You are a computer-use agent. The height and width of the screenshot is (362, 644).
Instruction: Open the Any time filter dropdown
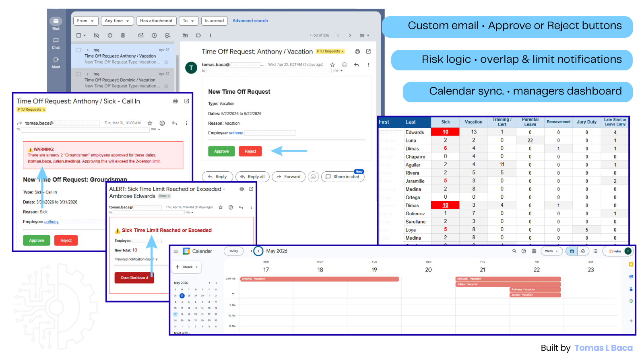[x=117, y=21]
